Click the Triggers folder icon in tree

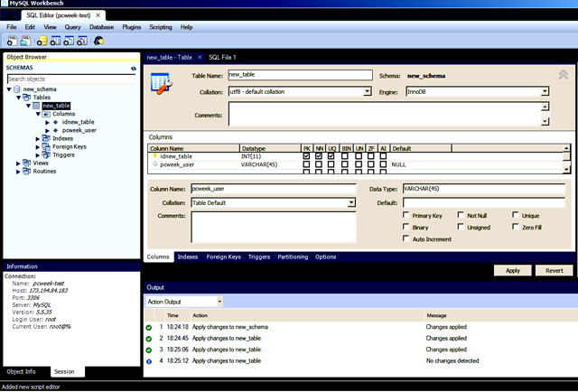(x=46, y=154)
